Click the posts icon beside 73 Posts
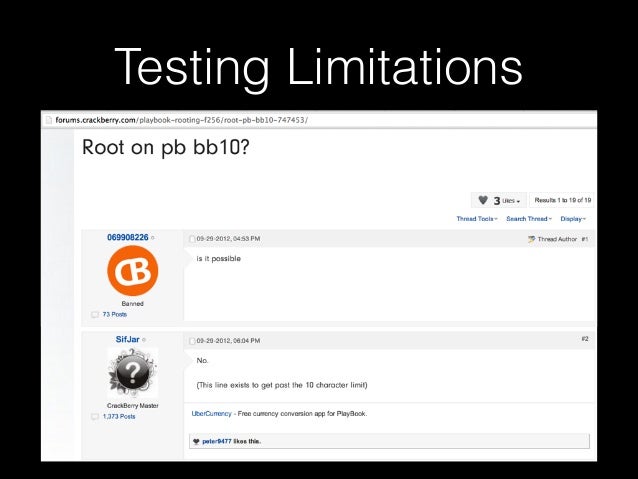The image size is (638, 479). pyautogui.click(x=95, y=315)
